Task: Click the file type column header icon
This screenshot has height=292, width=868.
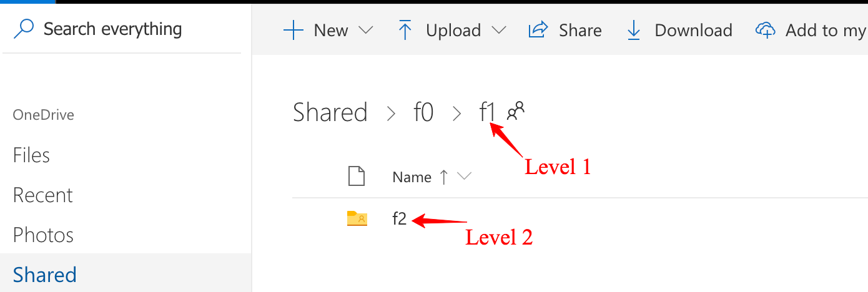Action: pos(356,177)
